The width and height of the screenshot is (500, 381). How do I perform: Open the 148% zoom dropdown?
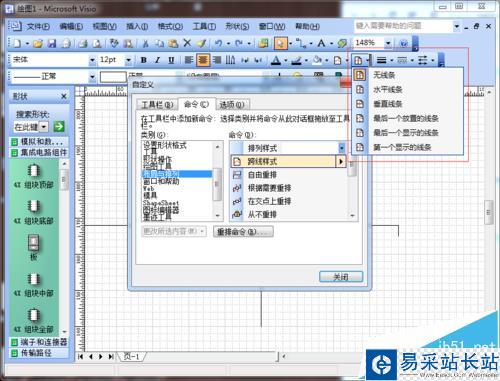click(388, 43)
